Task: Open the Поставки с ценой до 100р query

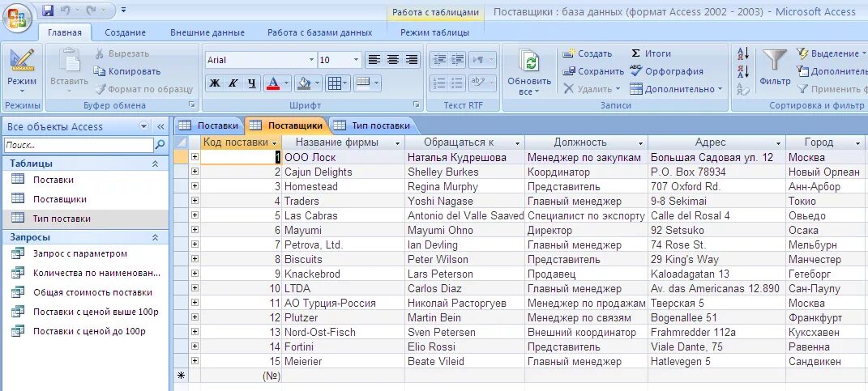Action: click(x=89, y=331)
